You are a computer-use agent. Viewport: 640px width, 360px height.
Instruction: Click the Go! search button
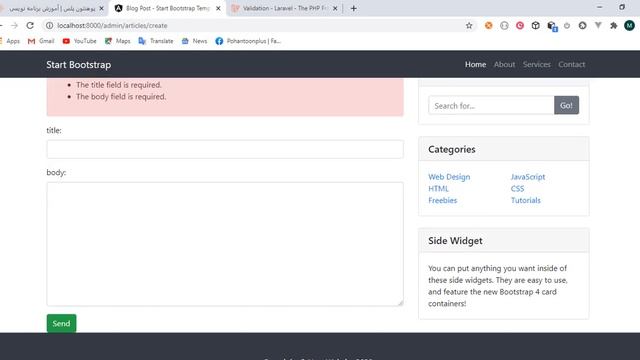[566, 105]
